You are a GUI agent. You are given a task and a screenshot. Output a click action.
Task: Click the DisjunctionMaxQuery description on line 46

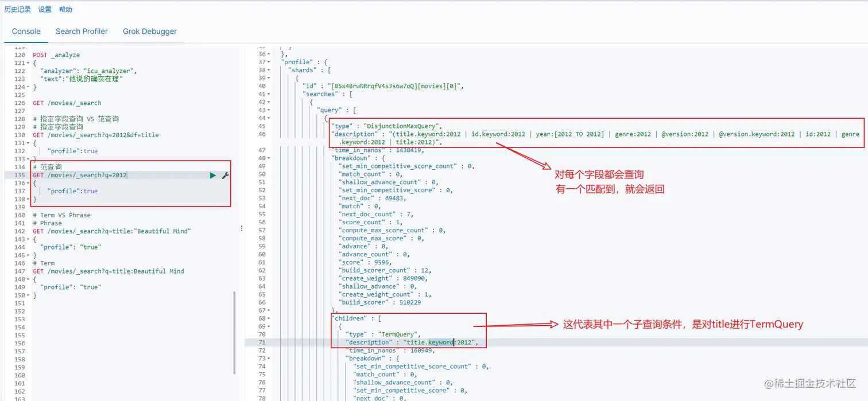[595, 138]
